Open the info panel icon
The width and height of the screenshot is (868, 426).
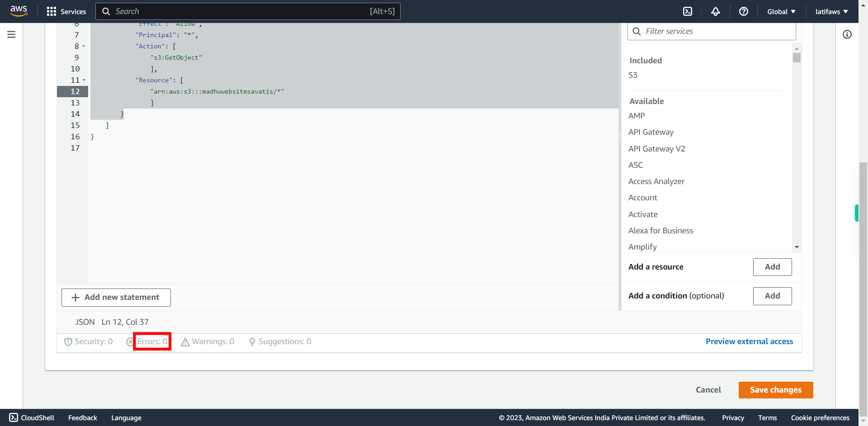(x=847, y=34)
